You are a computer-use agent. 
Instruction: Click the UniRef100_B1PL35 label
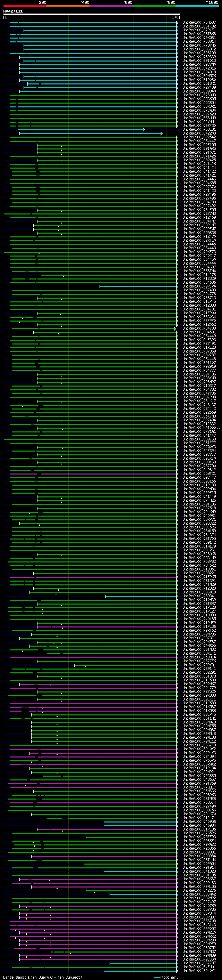point(199,829)
